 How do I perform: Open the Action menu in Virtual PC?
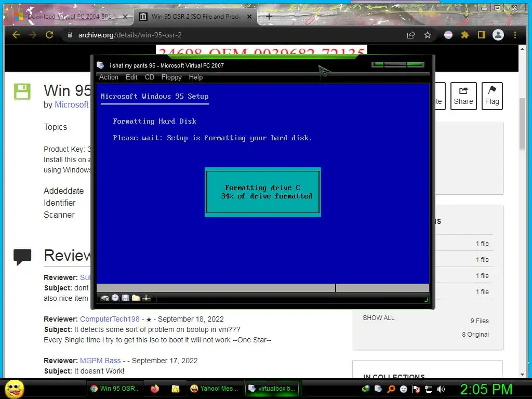tap(109, 77)
